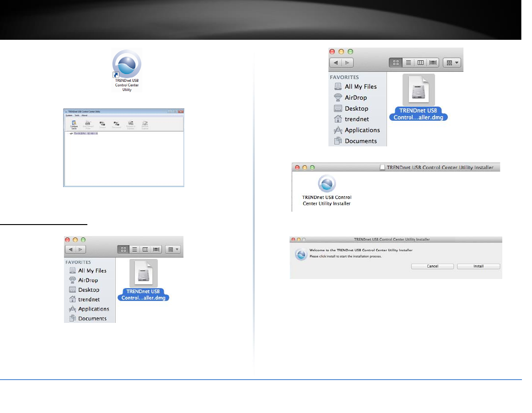Close the Windows Control Center Utility window
The width and height of the screenshot is (532, 413).
point(181,111)
